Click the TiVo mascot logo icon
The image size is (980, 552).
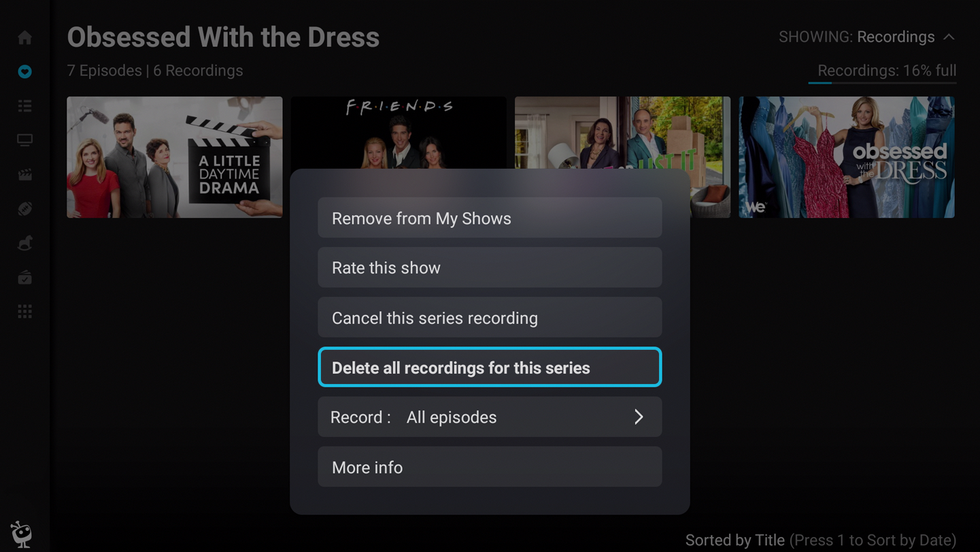[x=22, y=534]
